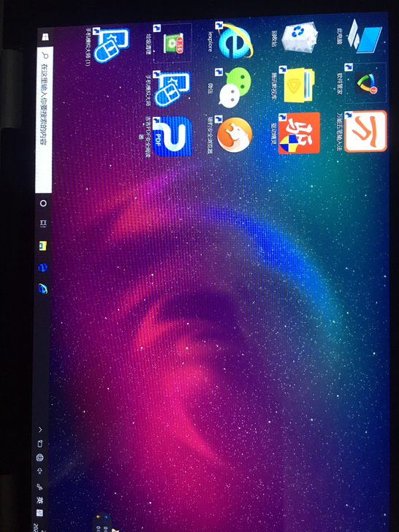Launch the PDF reader desktop shortcut

click(172, 136)
